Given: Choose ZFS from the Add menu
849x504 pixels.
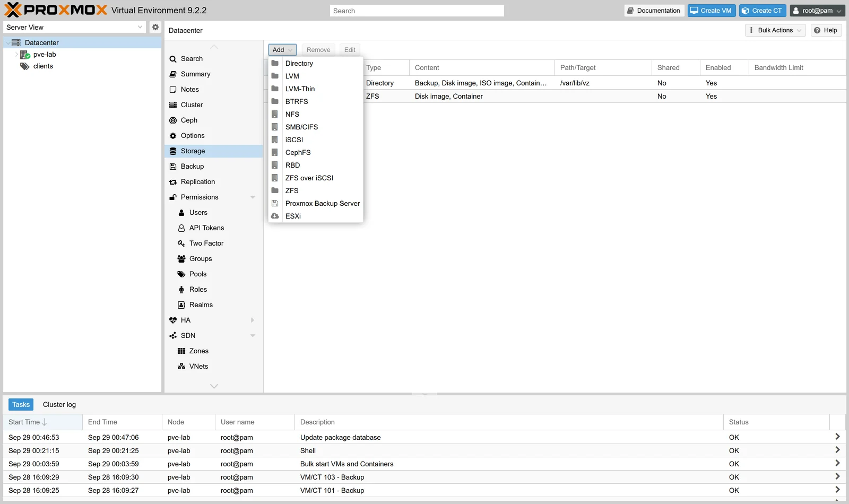Looking at the screenshot, I should pyautogui.click(x=315, y=191).
